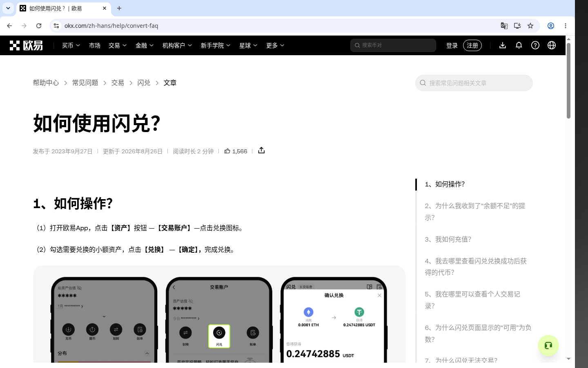Expand the 星球 dropdown menu
Viewport: 588px width, 368px height.
pos(248,45)
